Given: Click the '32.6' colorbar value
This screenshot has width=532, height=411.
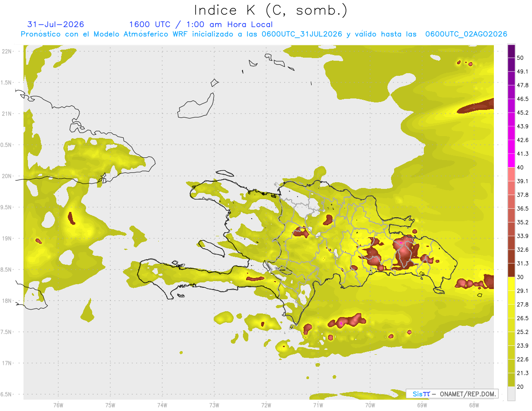Looking at the screenshot, I should point(523,250).
